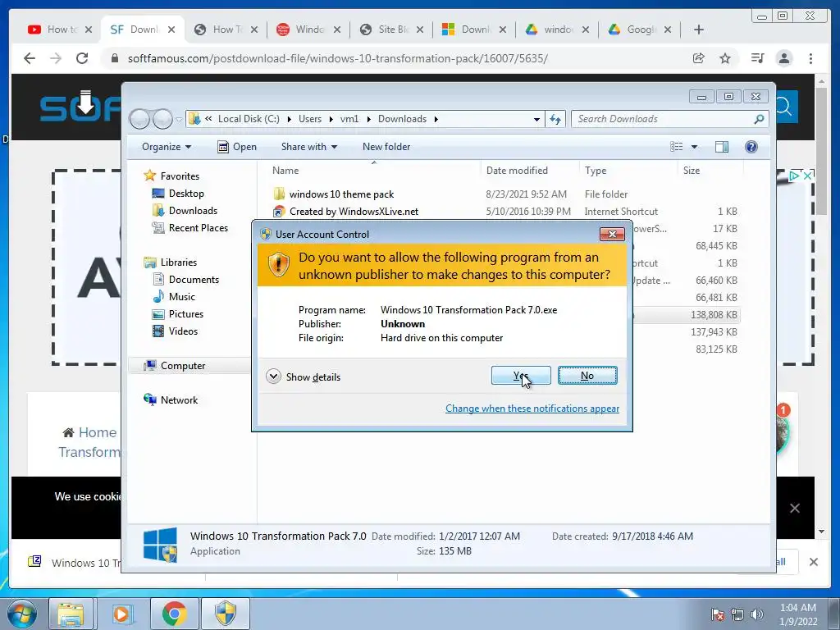The height and width of the screenshot is (630, 840).
Task: Open Chrome media control icon
Action: click(x=757, y=58)
